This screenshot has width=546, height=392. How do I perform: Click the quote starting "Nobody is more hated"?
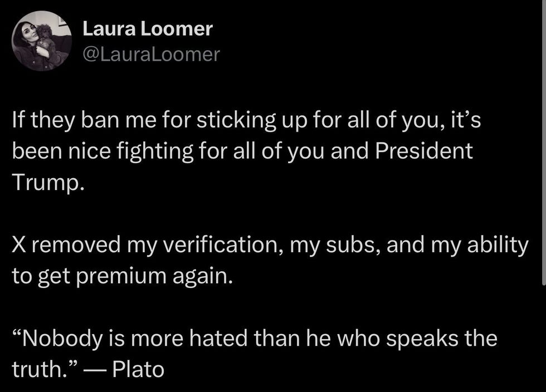pyautogui.click(x=255, y=354)
